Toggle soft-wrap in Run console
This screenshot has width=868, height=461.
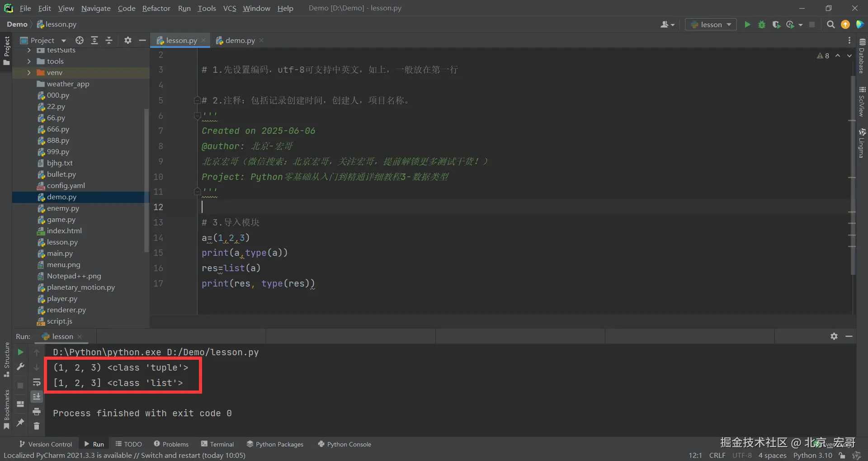[x=37, y=382]
